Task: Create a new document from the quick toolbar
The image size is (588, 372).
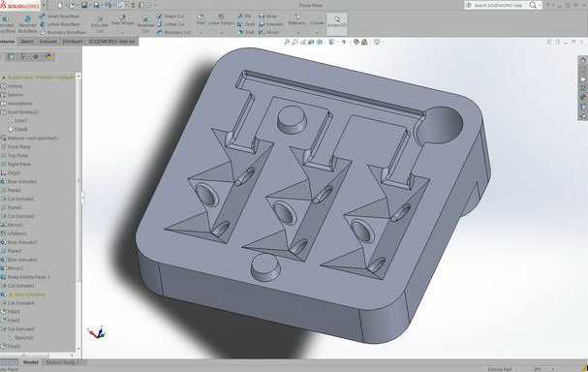Action: [60, 5]
